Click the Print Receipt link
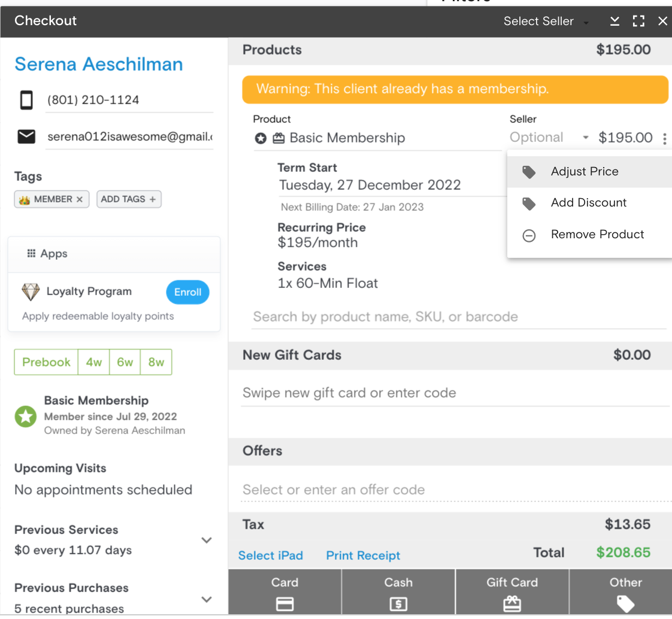Screen dimensions: 672x619 pyautogui.click(x=363, y=556)
